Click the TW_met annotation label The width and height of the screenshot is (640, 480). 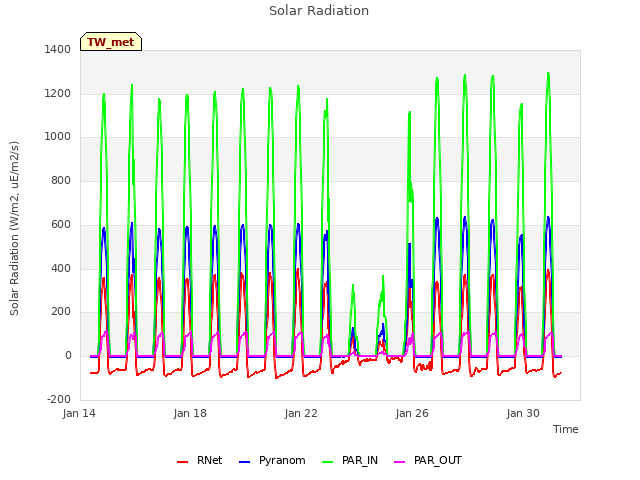pyautogui.click(x=111, y=42)
